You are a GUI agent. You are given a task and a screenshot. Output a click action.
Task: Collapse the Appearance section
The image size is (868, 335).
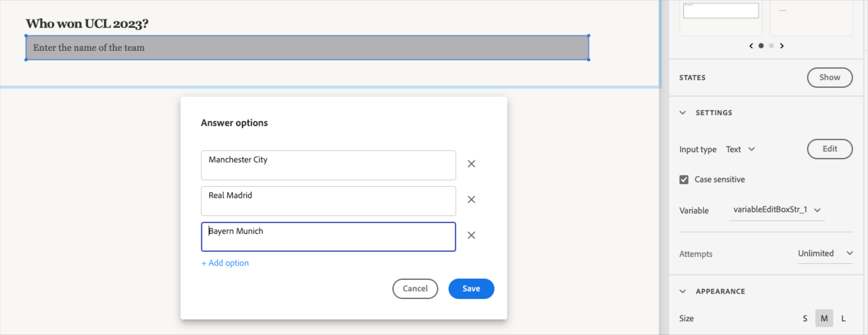[x=683, y=291]
